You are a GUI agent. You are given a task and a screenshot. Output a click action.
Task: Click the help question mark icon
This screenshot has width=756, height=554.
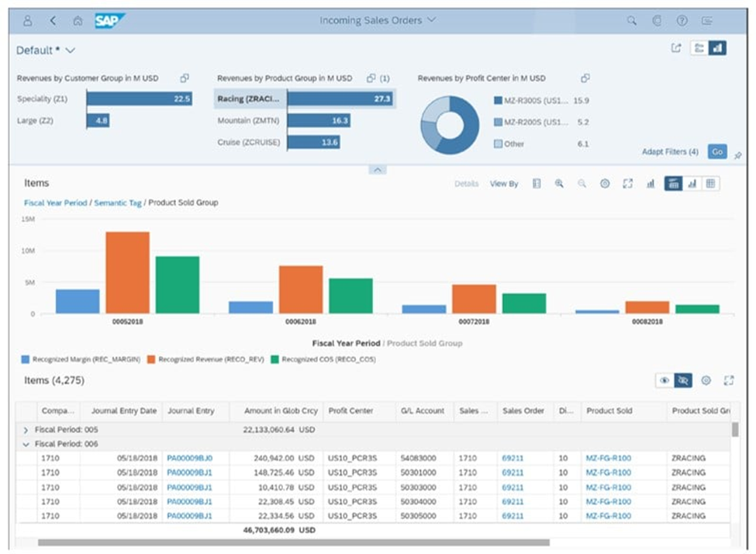[x=682, y=20]
